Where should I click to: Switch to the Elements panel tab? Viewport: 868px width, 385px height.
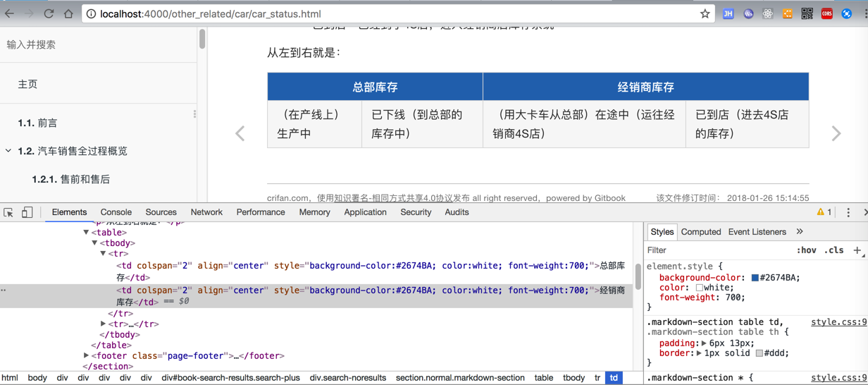tap(69, 212)
